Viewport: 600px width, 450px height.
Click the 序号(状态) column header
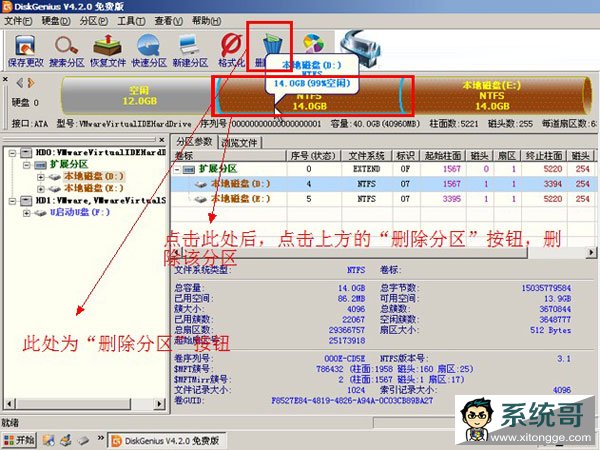[x=313, y=156]
